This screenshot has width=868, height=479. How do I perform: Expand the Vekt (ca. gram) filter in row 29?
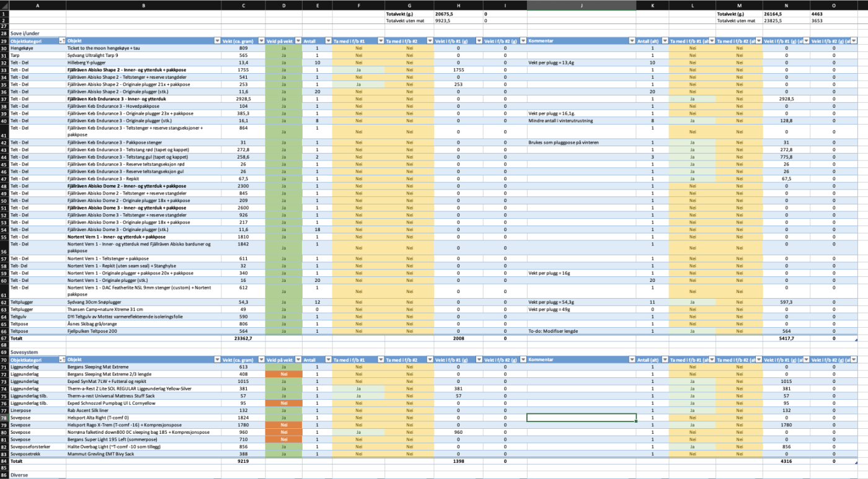[x=261, y=41]
